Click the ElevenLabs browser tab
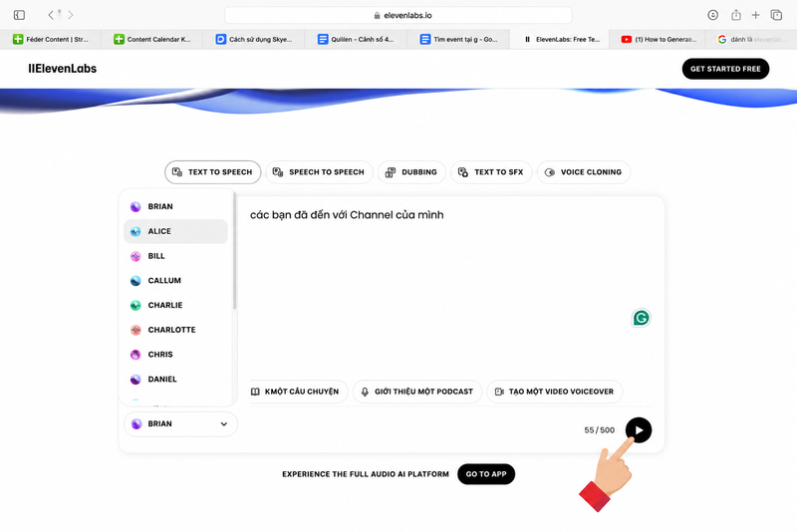 pos(560,39)
